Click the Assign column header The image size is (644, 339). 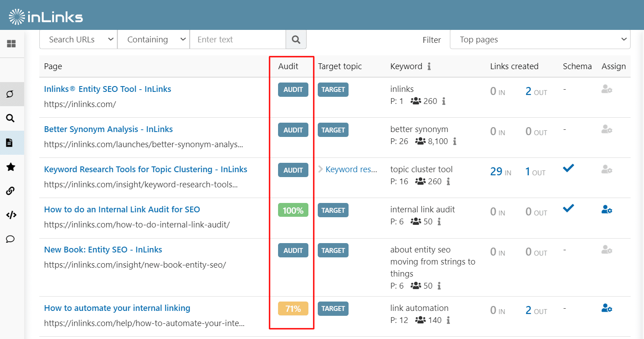pyautogui.click(x=614, y=66)
